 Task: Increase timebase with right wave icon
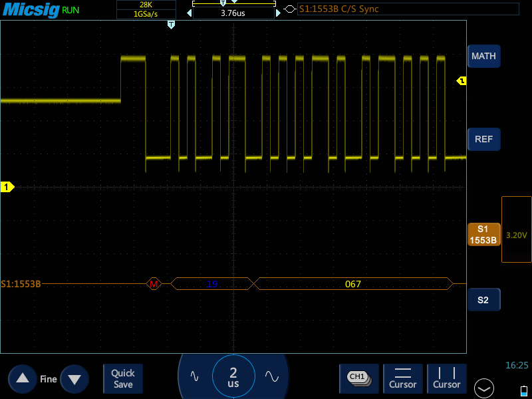coord(271,376)
